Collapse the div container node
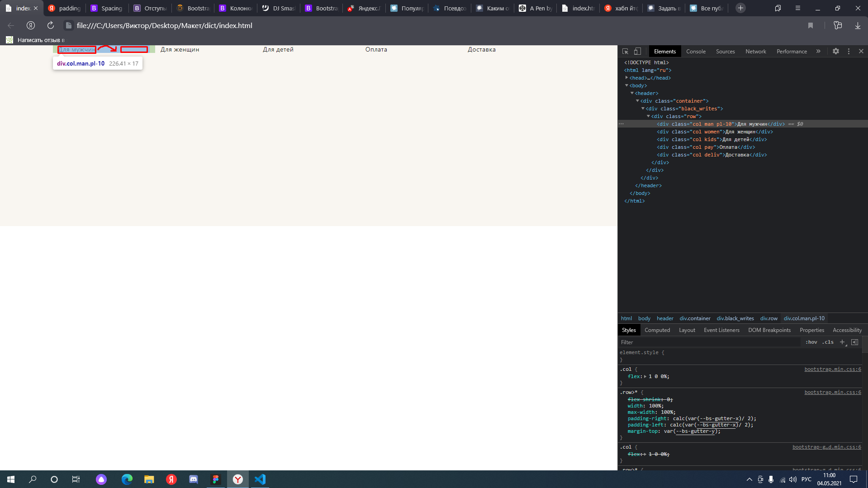This screenshot has width=868, height=488. [x=638, y=101]
